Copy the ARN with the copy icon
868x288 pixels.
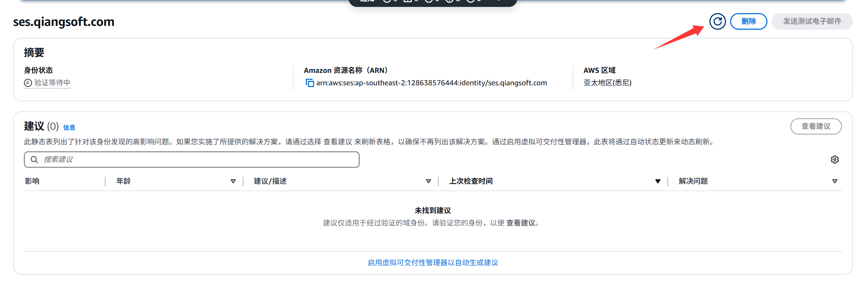coord(310,83)
